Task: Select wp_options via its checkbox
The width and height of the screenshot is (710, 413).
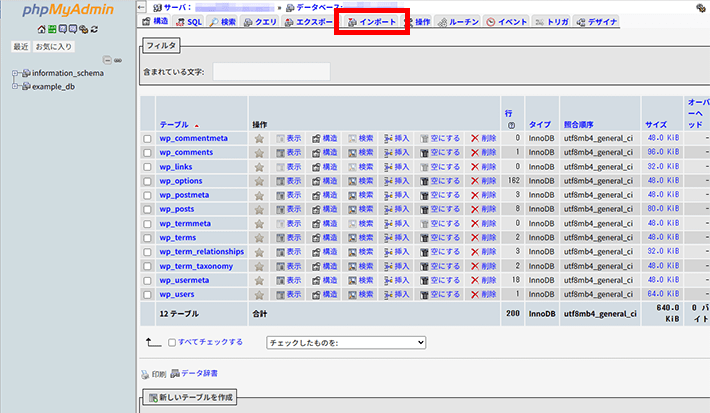Action: point(147,181)
